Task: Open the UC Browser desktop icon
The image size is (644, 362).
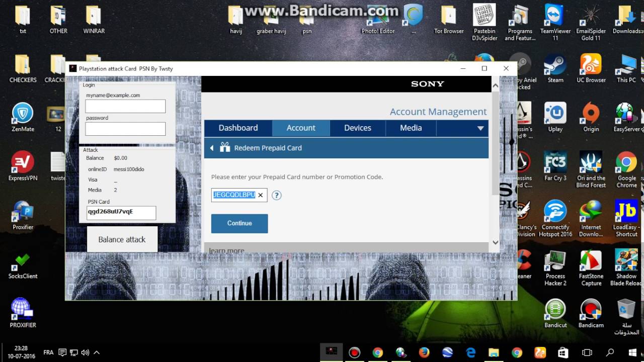Action: [591, 69]
